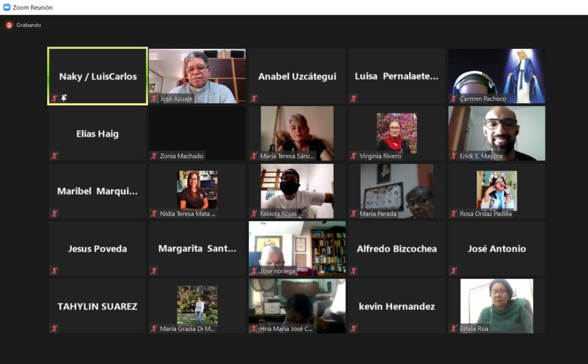588x364 pixels.
Task: Select the Jesus Poveda participant tile
Action: (97, 249)
